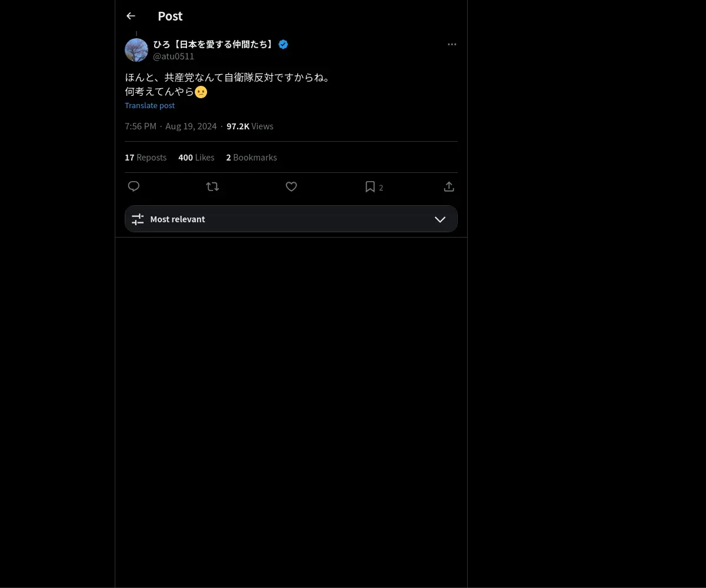Click the repost arrows icon

pos(212,186)
